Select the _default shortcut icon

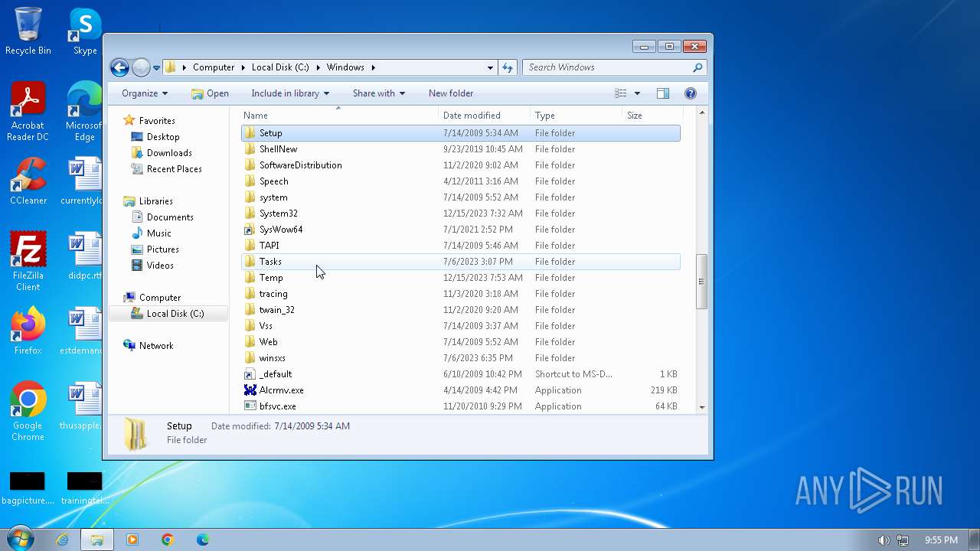250,374
